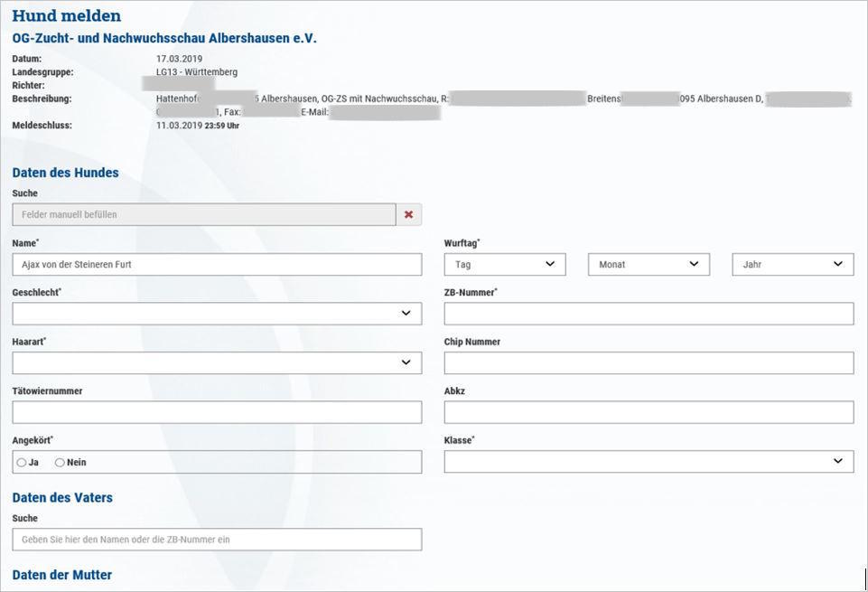
Task: Open the Tag dropdown for Wurftag
Action: click(505, 265)
